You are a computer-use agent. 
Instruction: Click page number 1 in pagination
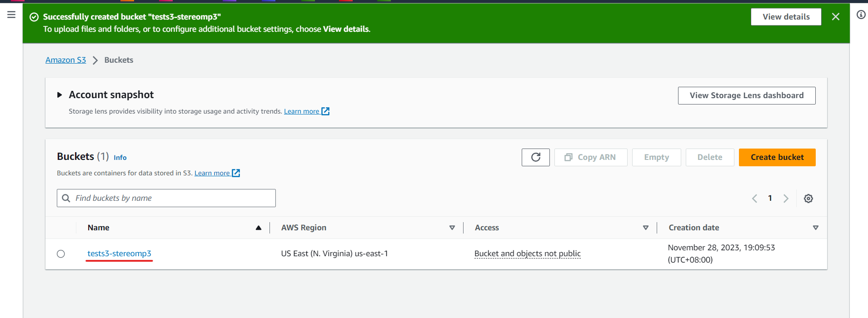click(x=770, y=198)
